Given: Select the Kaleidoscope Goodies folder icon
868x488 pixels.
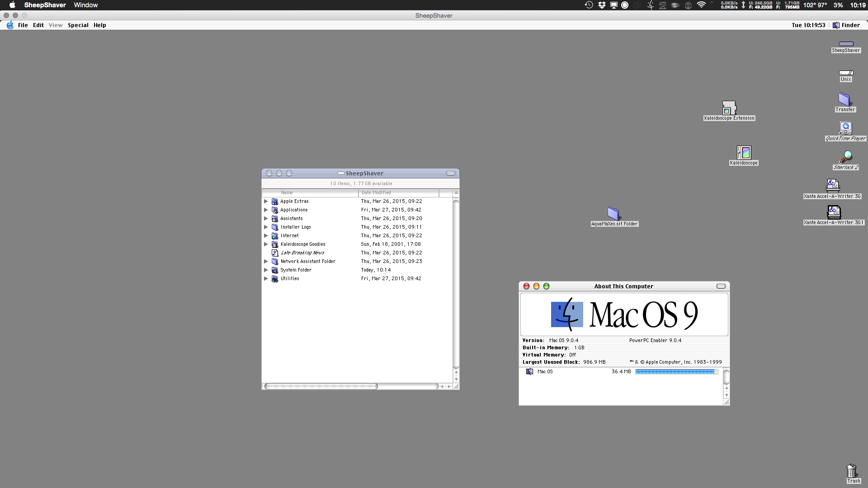Looking at the screenshot, I should [x=274, y=244].
